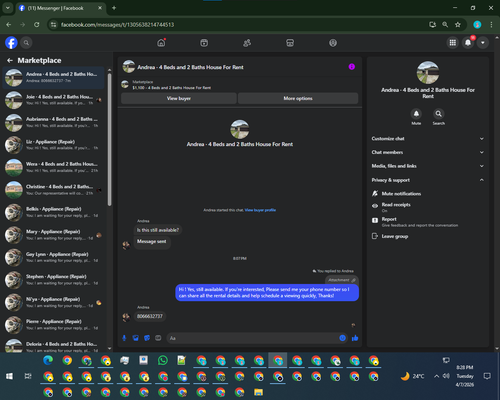500x400 pixels.
Task: Click the conversation list scrollbar
Action: click(x=109, y=139)
